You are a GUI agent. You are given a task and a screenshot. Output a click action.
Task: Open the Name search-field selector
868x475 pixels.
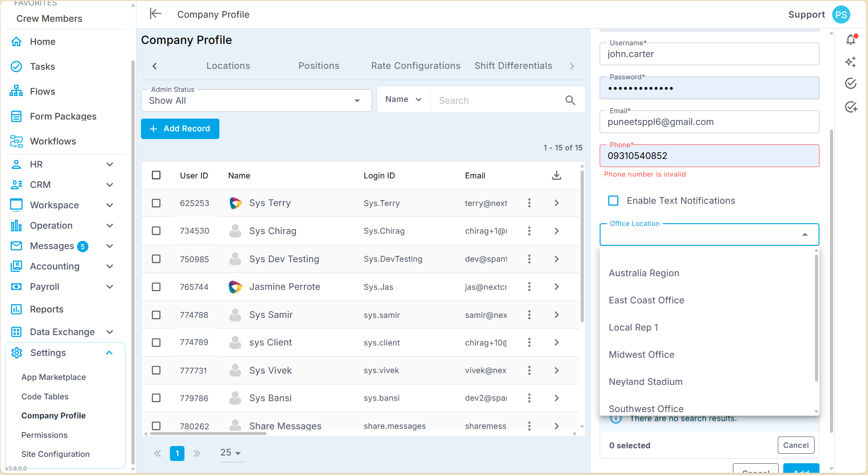[403, 99]
